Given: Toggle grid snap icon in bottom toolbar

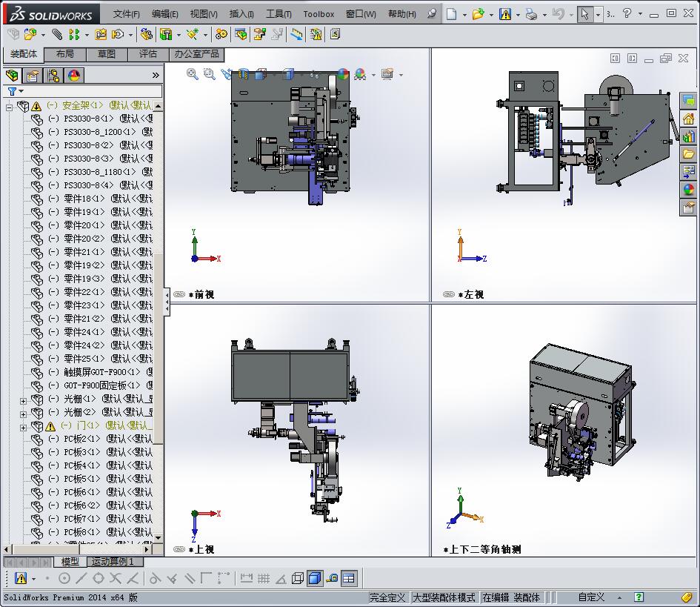Looking at the screenshot, I should click(264, 578).
